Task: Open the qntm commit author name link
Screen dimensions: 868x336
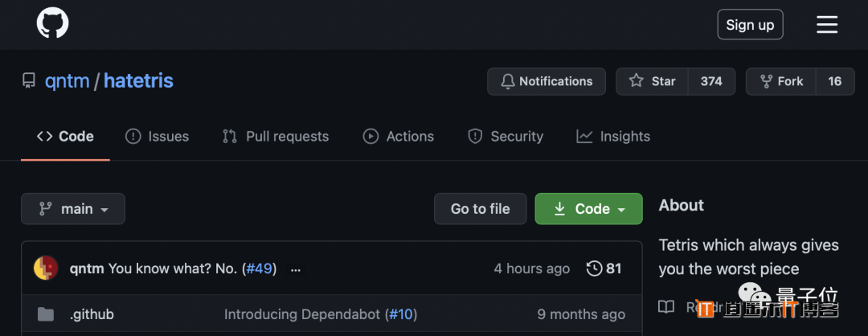Action: pyautogui.click(x=87, y=269)
